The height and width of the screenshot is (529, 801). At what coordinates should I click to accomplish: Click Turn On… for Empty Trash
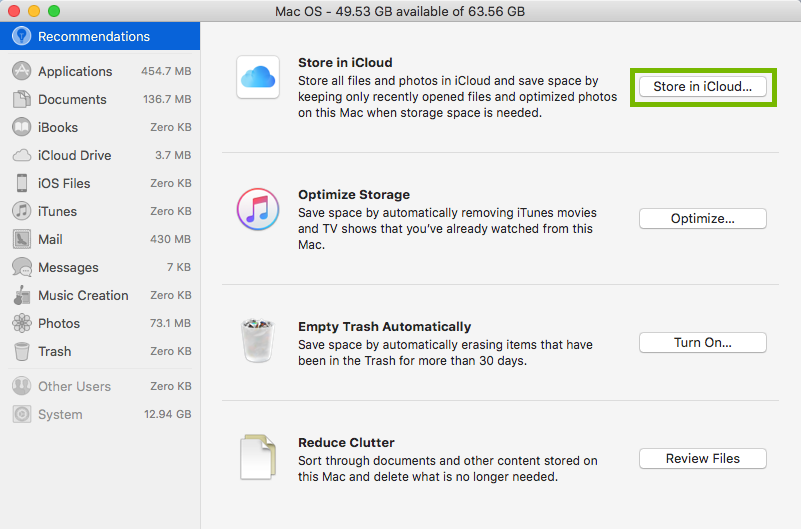point(702,343)
